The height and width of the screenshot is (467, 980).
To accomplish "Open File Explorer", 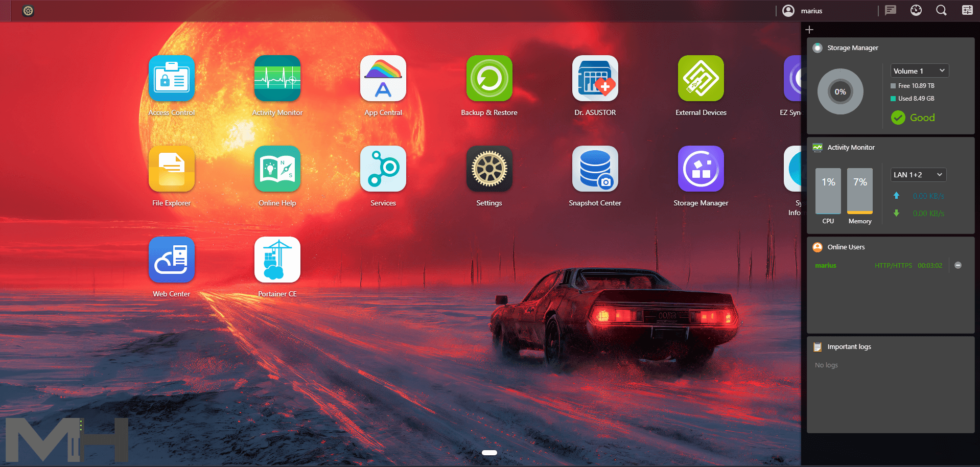I will 172,169.
